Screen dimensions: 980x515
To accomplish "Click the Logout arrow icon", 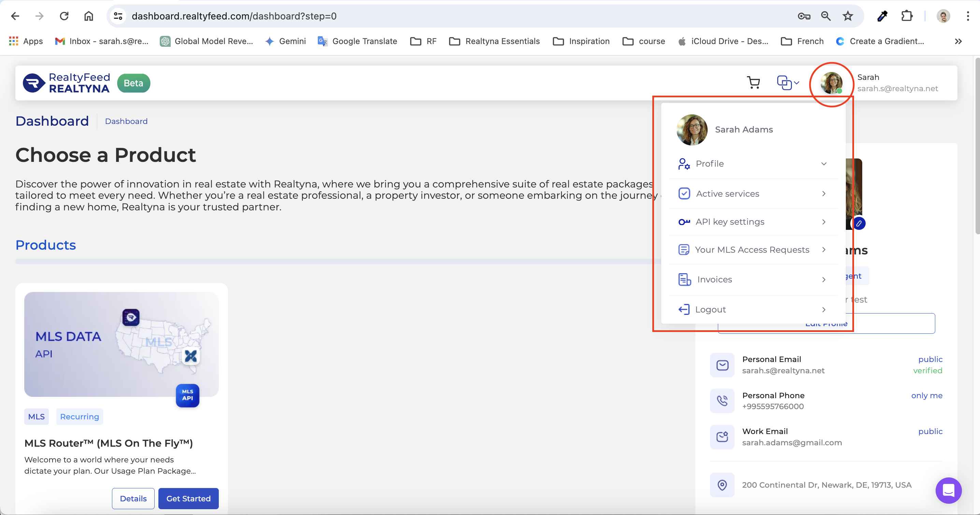I will tap(684, 309).
